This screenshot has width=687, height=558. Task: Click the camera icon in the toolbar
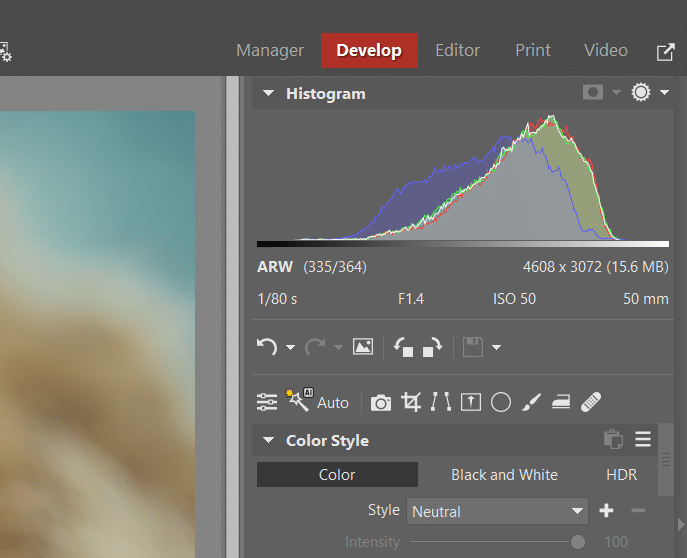pos(380,402)
